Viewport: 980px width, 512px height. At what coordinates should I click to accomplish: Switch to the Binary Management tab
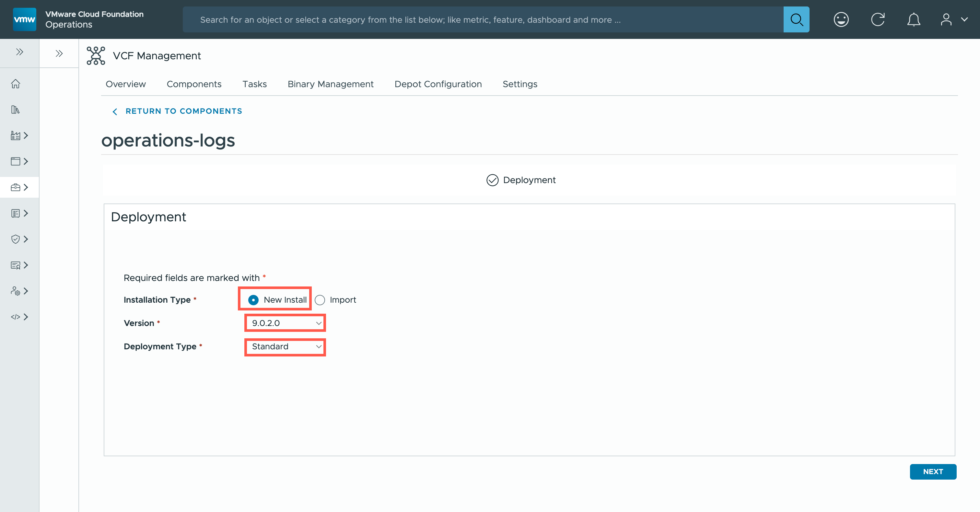point(330,84)
